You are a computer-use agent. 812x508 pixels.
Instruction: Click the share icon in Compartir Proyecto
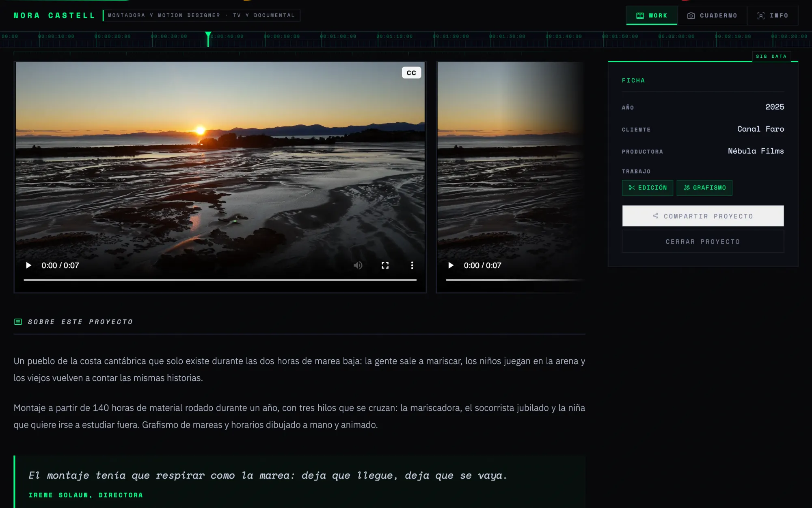[x=655, y=216]
